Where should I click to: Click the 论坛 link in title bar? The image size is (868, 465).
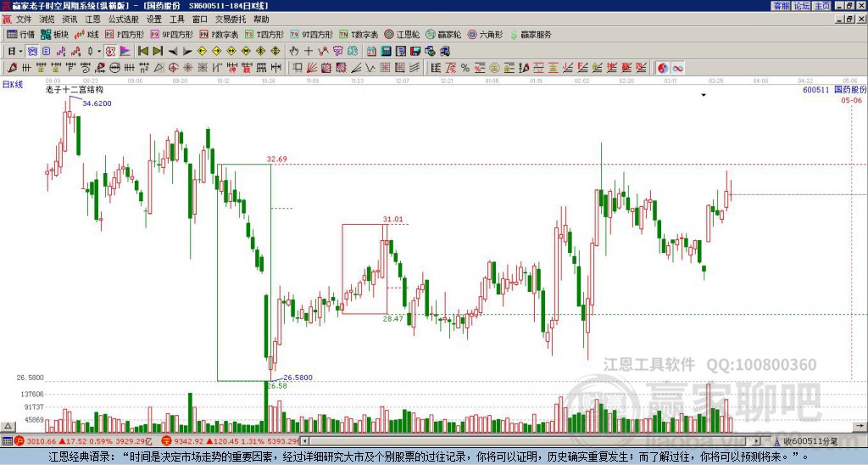click(801, 6)
